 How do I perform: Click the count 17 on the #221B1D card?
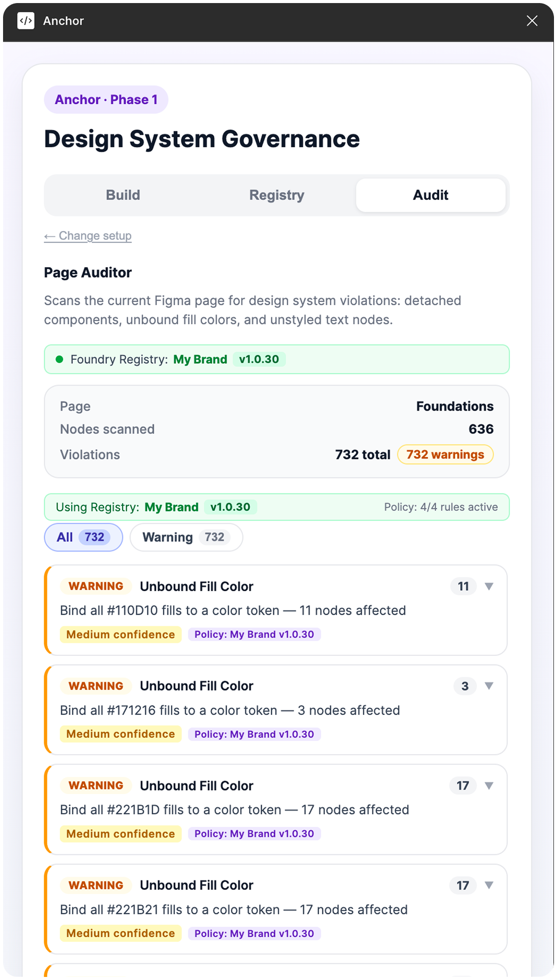[463, 786]
